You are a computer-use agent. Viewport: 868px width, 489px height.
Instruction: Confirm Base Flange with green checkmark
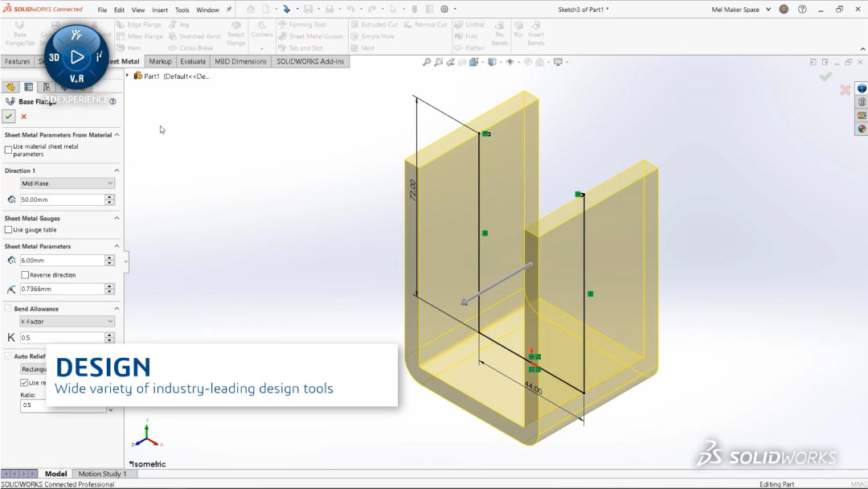tap(8, 116)
